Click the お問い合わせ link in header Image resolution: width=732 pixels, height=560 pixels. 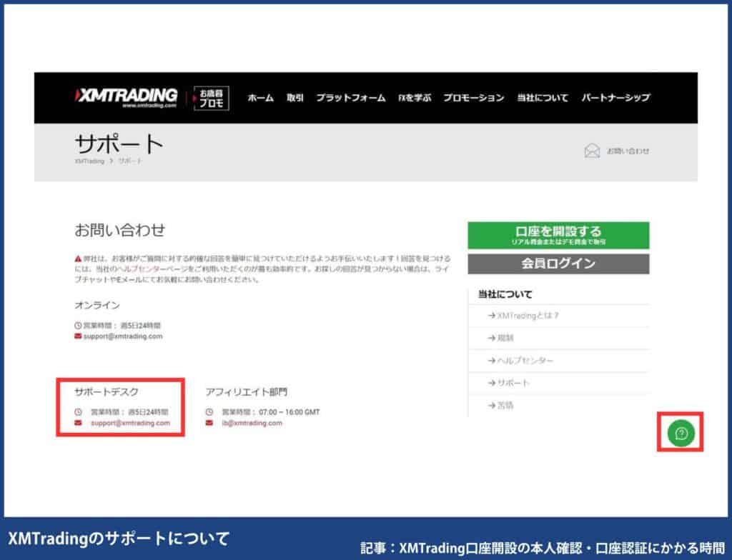tap(628, 151)
